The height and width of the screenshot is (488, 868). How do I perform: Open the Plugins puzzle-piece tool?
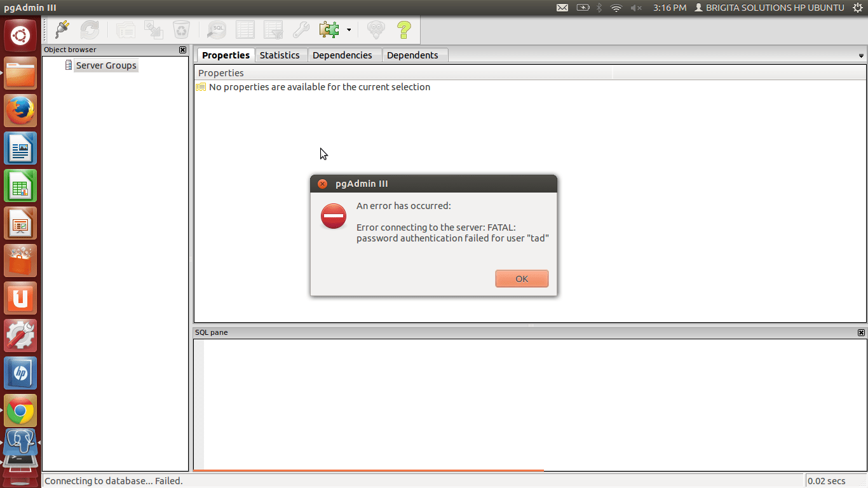click(x=329, y=30)
